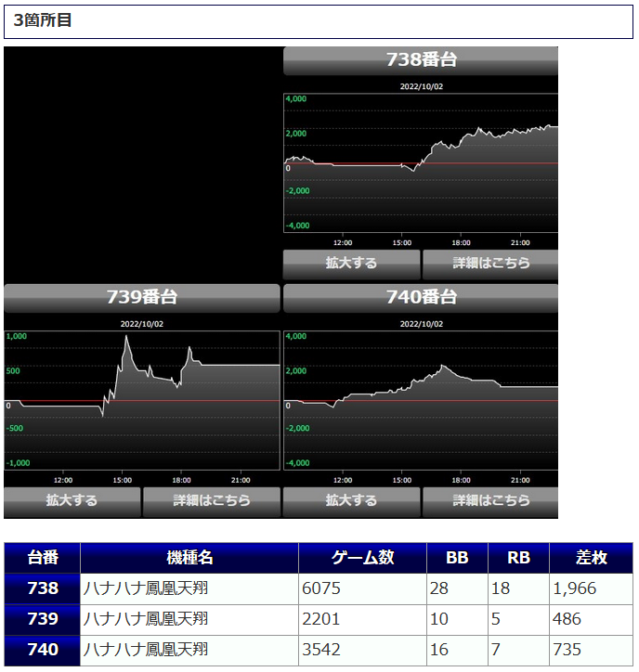Click the BB column header
Viewport: 639px width, 672px height.
tap(457, 558)
